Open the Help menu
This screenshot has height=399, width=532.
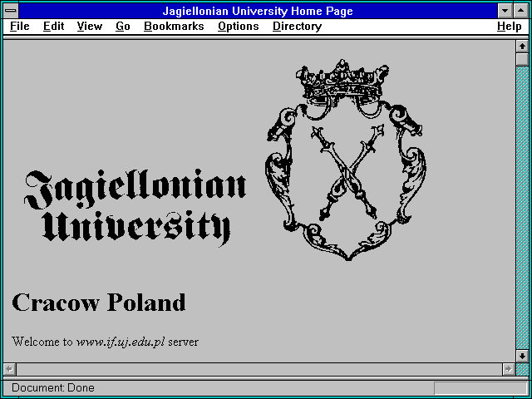tap(510, 27)
